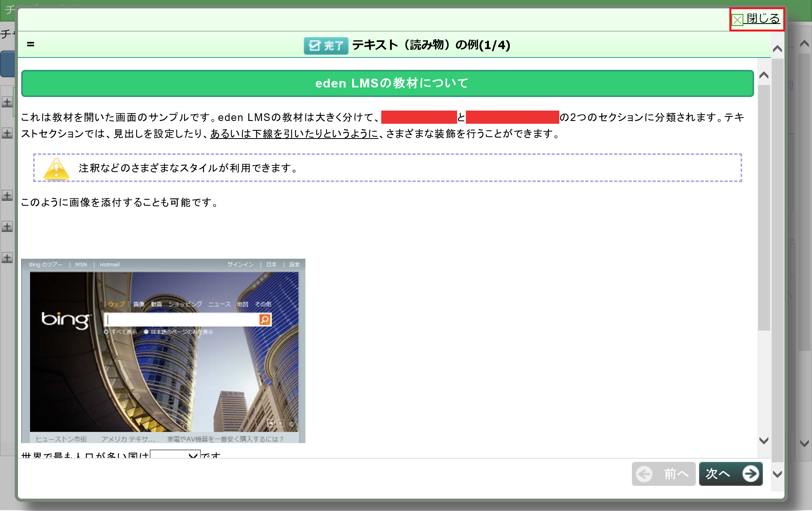This screenshot has width=812, height=511.
Task: Click the note text 注釈などのさまざまなスタイルが利用できます
Action: coord(188,168)
